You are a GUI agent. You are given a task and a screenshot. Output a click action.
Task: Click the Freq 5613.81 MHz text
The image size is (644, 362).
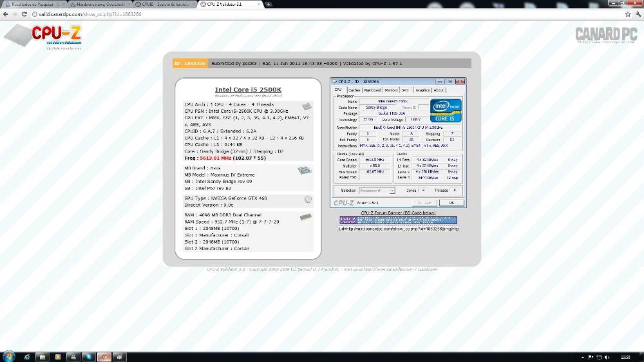tap(225, 158)
